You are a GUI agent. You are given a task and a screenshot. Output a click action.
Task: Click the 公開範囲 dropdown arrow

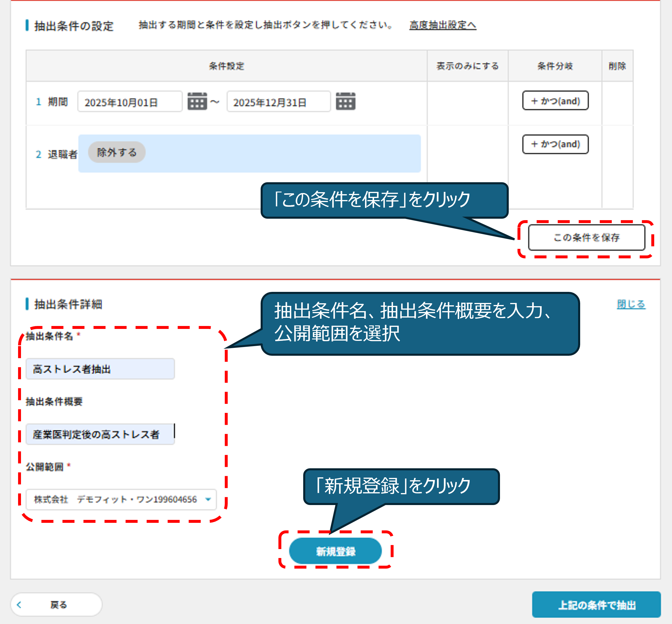coord(208,499)
